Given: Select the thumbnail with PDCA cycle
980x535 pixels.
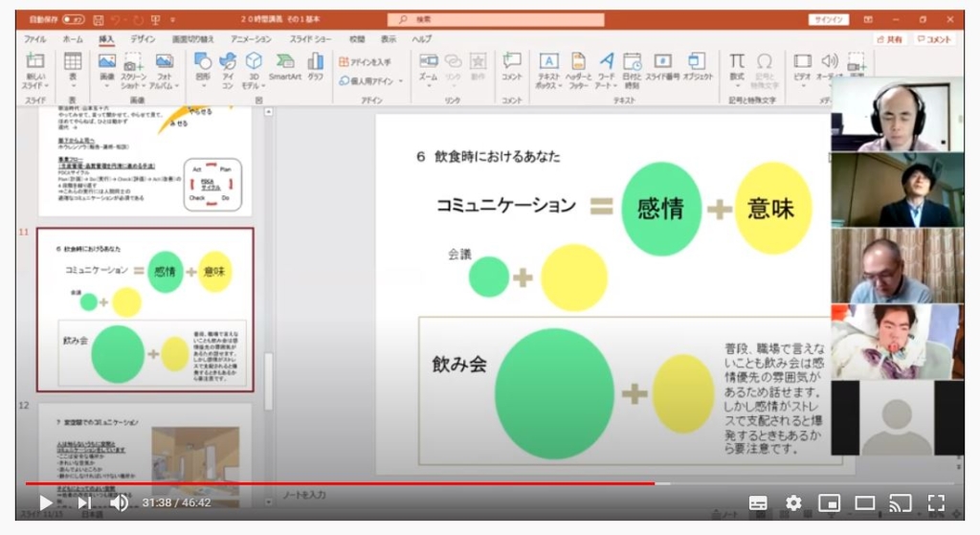Looking at the screenshot, I should point(145,161).
